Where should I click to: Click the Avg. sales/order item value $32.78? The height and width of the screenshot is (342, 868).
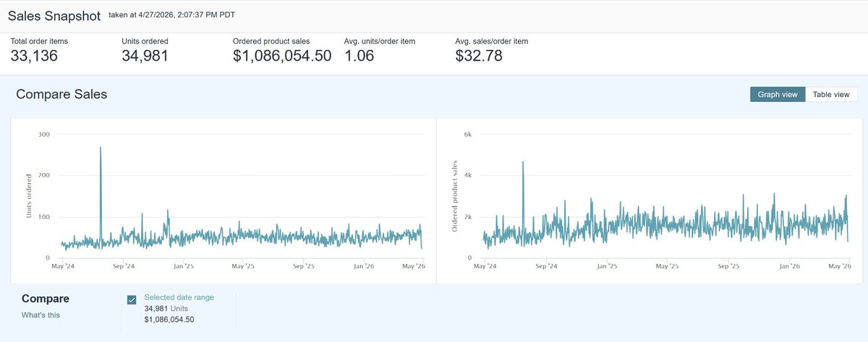pos(479,56)
